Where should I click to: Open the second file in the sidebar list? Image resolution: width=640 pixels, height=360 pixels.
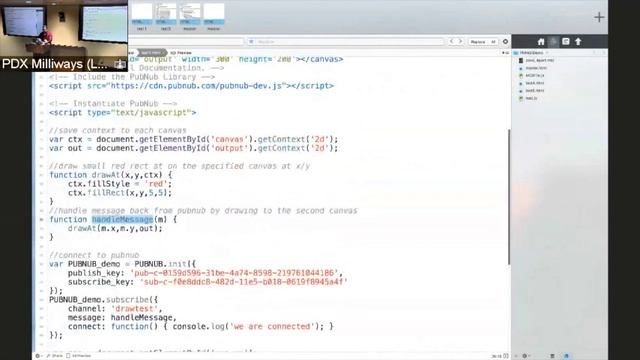(x=533, y=68)
